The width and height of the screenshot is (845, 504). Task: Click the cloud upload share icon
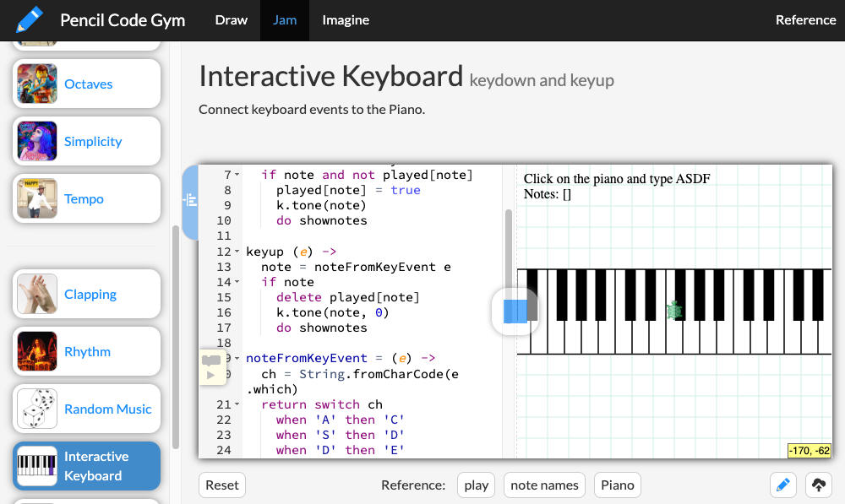coord(818,485)
